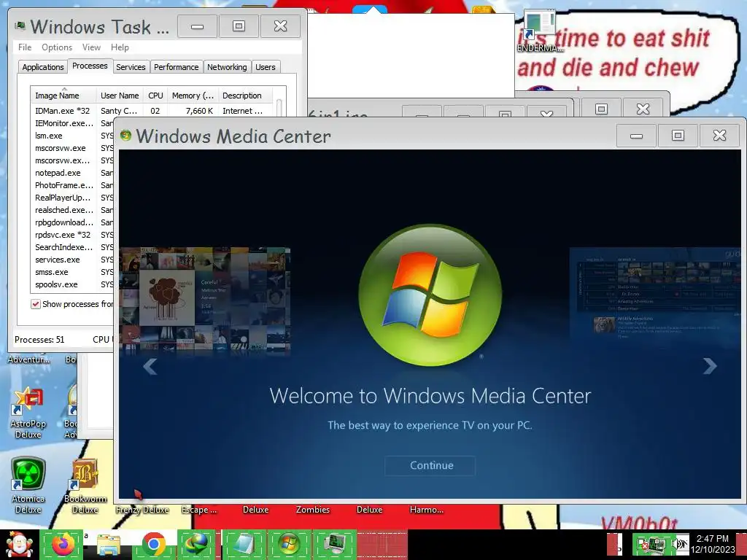Screen dimensions: 747x560
Task: Click Continue in Windows Media Center
Action: click(x=430, y=465)
